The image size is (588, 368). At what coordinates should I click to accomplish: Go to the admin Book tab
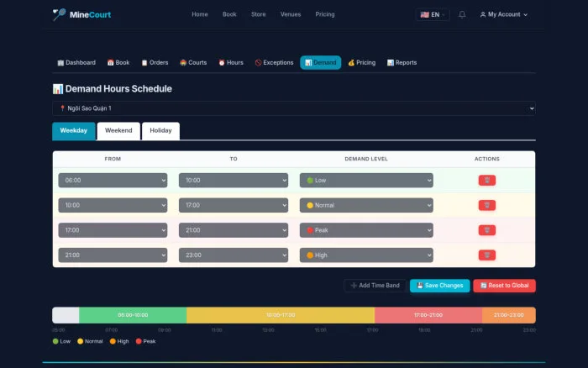point(118,63)
